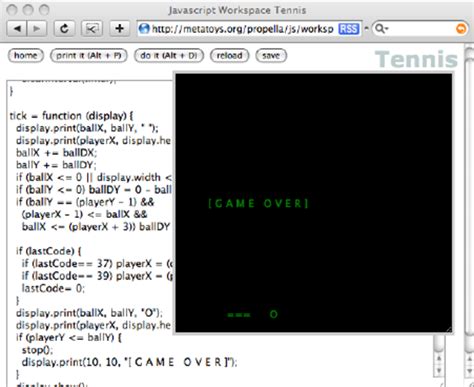Click the Tennis page title
The height and width of the screenshot is (387, 474).
click(416, 59)
